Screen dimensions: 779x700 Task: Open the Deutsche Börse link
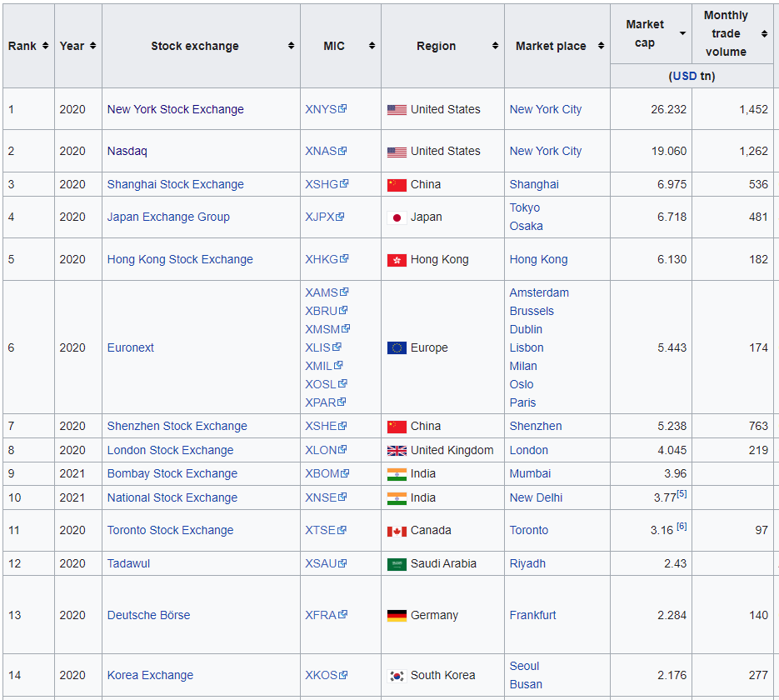(x=148, y=615)
